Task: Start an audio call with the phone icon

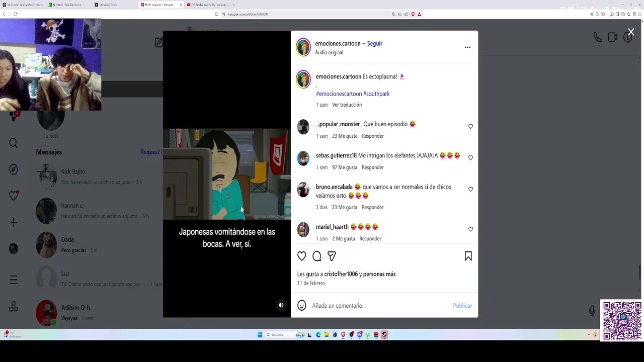Action: click(597, 37)
